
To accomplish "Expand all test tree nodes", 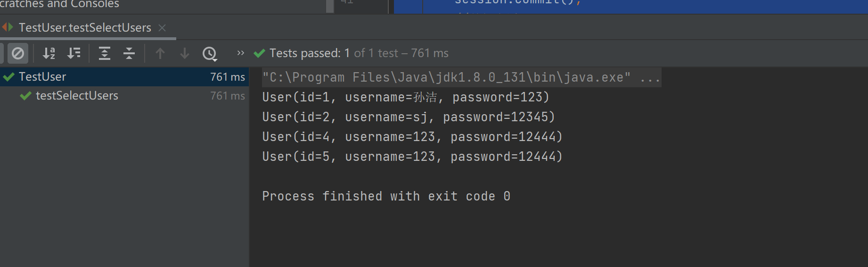I will click(x=104, y=53).
